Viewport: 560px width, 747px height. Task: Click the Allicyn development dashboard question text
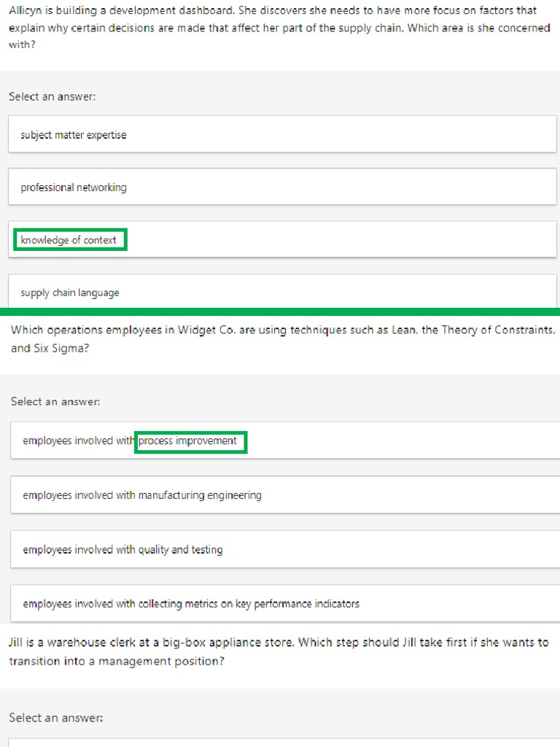277,28
